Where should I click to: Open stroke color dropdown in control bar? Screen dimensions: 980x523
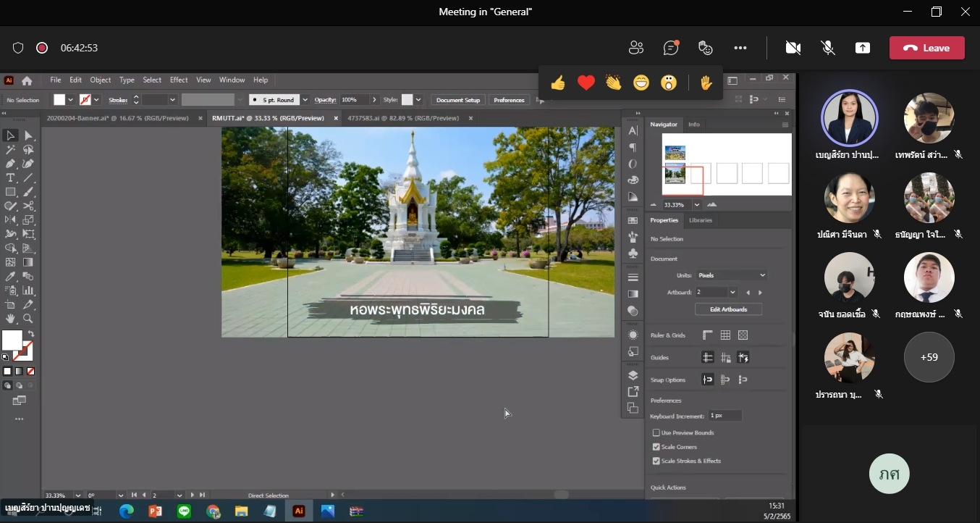point(96,100)
